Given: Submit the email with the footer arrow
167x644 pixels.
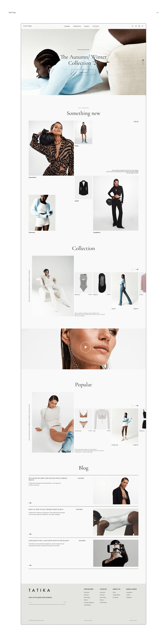Looking at the screenshot, I should [64, 602].
